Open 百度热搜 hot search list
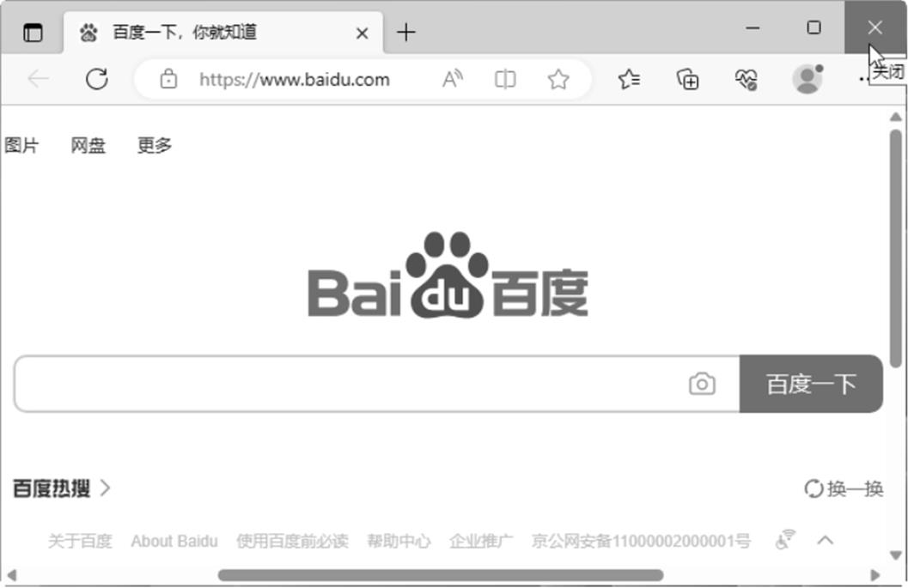The image size is (908, 588). click(61, 488)
